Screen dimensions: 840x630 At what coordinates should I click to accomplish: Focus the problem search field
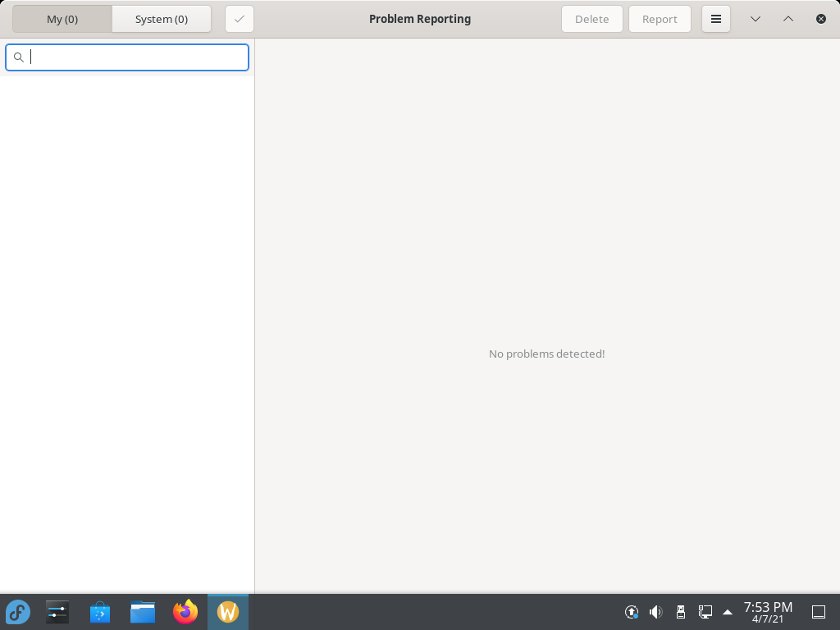pos(127,57)
